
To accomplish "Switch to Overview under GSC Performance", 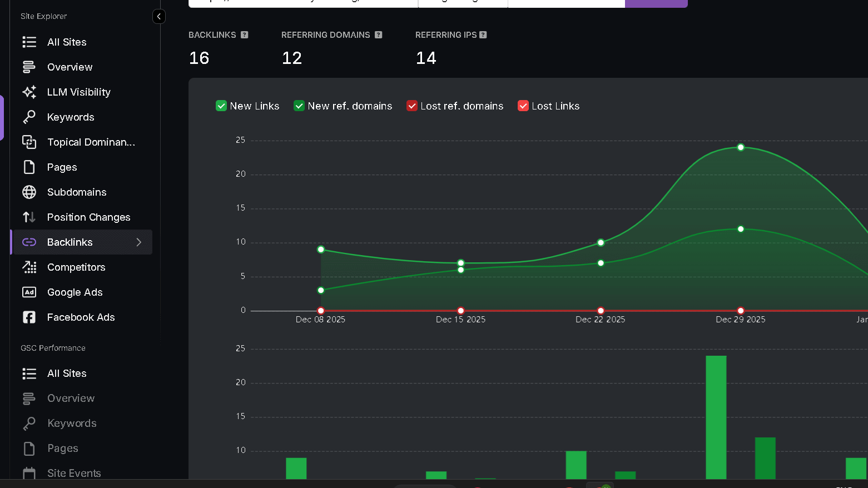I will (x=70, y=398).
